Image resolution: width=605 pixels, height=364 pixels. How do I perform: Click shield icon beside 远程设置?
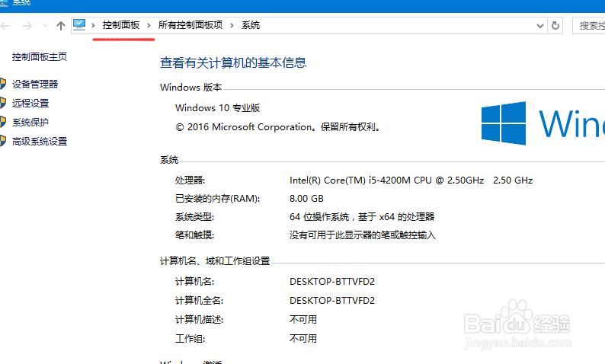[x=3, y=103]
